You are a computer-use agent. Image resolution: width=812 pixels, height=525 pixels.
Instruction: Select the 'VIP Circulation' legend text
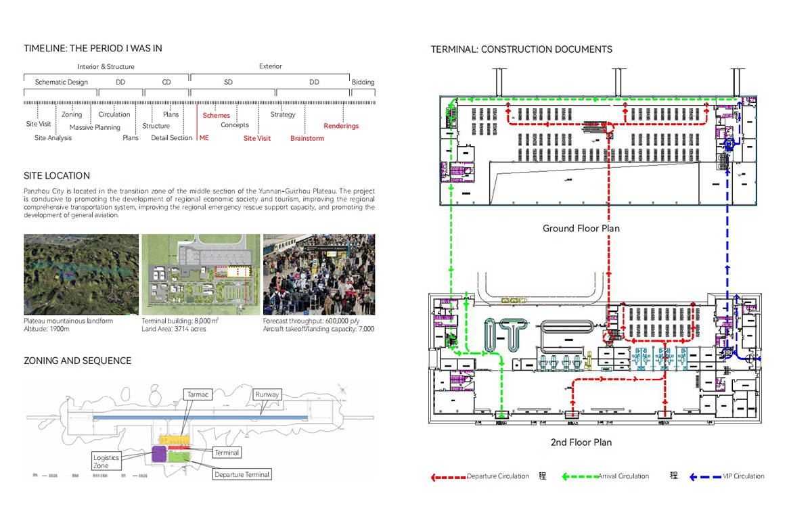tap(744, 476)
